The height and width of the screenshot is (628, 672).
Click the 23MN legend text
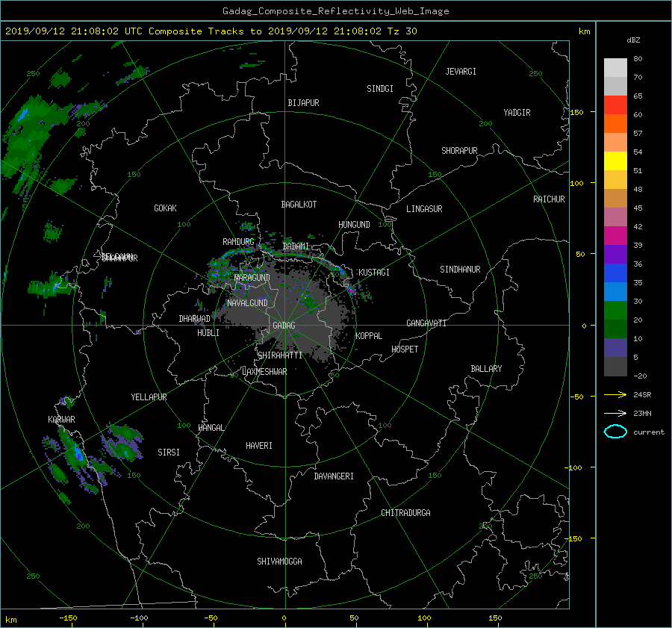click(x=642, y=413)
